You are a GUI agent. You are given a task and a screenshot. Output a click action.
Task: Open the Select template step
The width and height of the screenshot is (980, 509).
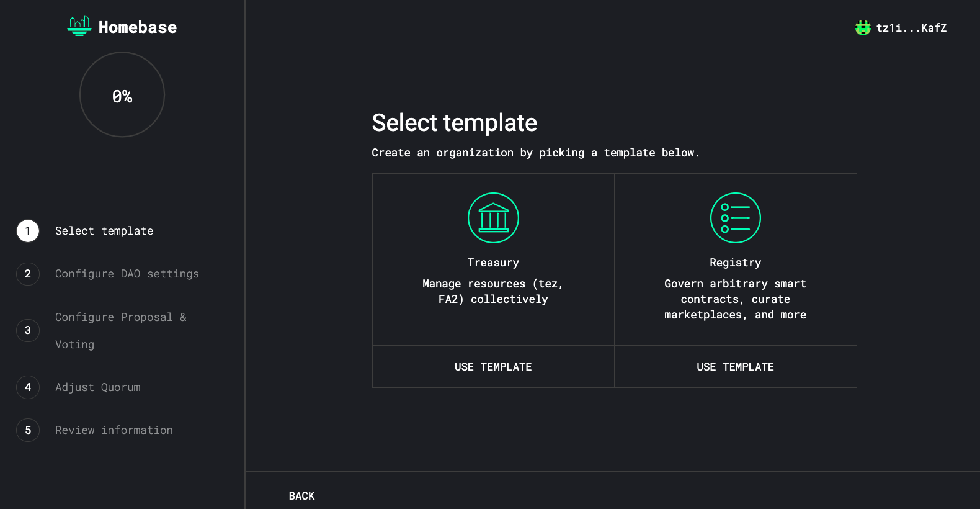pos(104,231)
